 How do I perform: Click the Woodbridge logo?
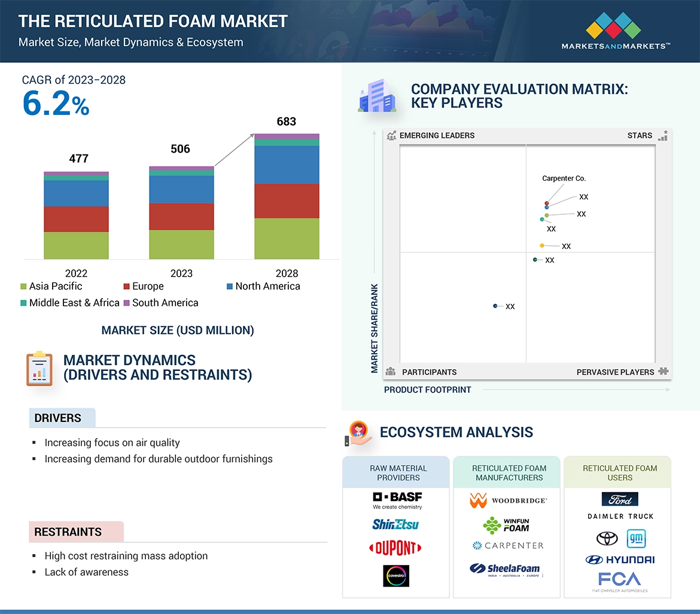[x=508, y=500]
